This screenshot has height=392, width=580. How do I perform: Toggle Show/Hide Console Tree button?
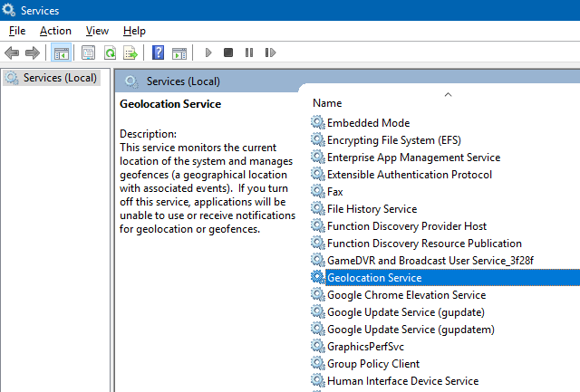coord(61,53)
